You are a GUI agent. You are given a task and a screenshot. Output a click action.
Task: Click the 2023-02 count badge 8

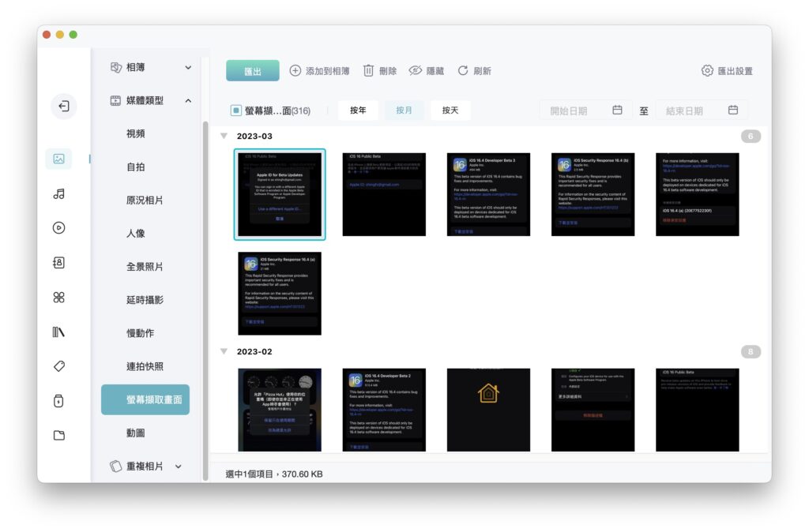(751, 351)
